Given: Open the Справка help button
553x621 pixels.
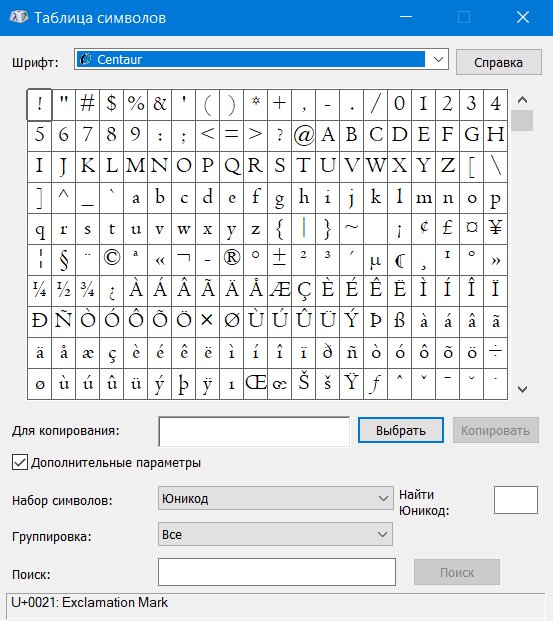Looking at the screenshot, I should tap(499, 62).
